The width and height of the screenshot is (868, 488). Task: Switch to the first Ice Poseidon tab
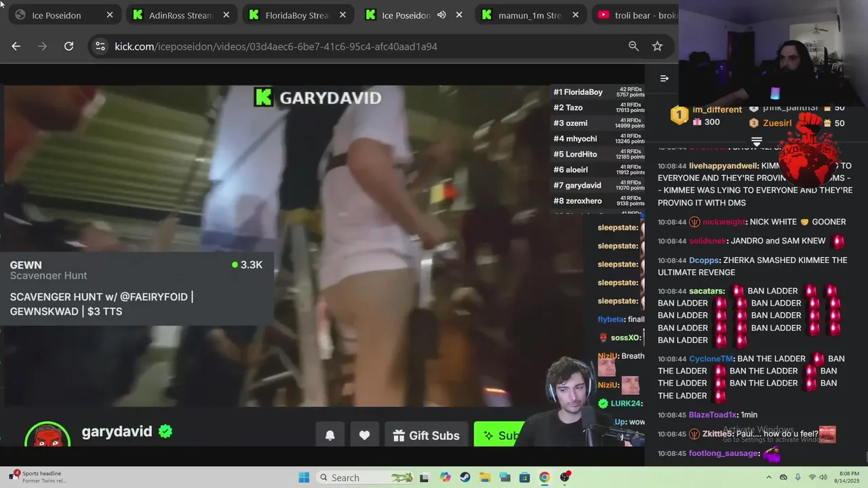pos(64,15)
